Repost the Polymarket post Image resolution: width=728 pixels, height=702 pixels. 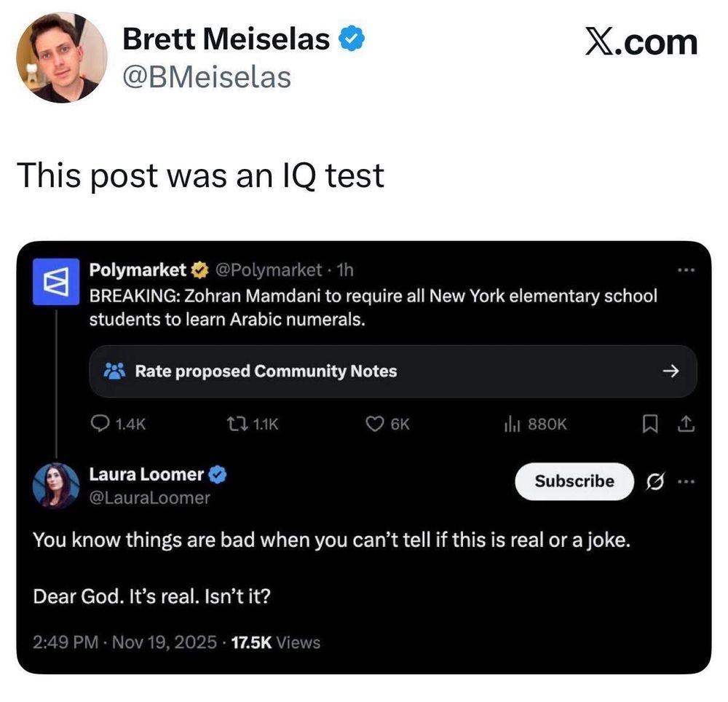(237, 424)
